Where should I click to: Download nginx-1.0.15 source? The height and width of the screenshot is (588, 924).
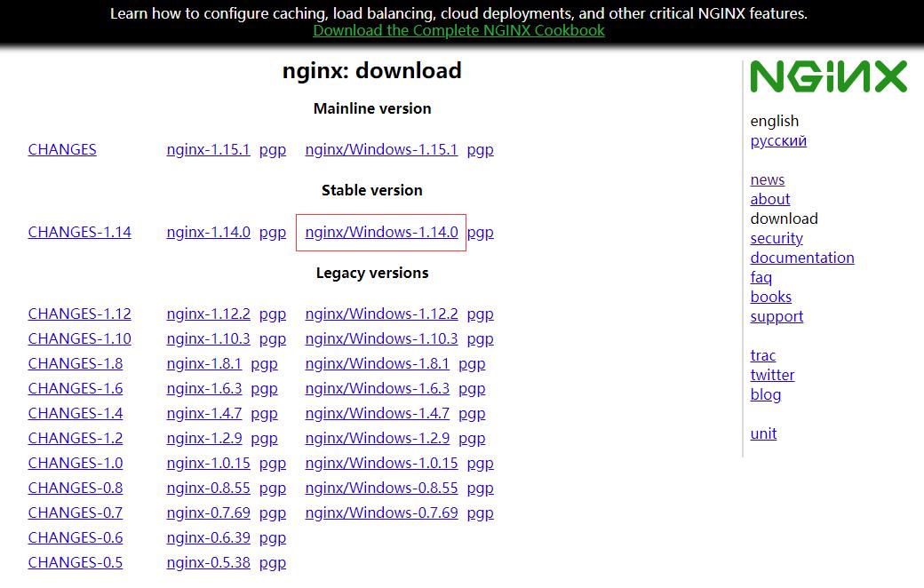pyautogui.click(x=208, y=463)
